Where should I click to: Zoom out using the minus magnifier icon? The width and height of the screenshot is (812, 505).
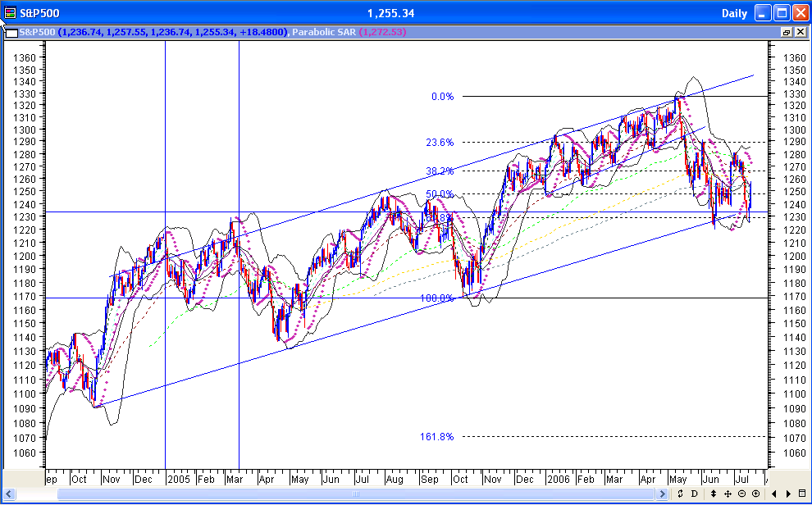[x=741, y=494]
